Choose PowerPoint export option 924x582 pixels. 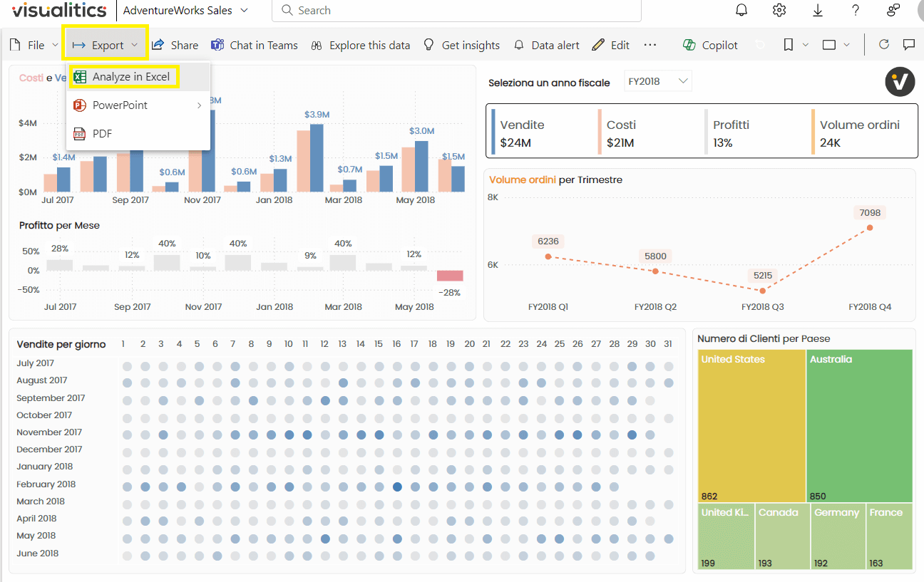(x=138, y=105)
